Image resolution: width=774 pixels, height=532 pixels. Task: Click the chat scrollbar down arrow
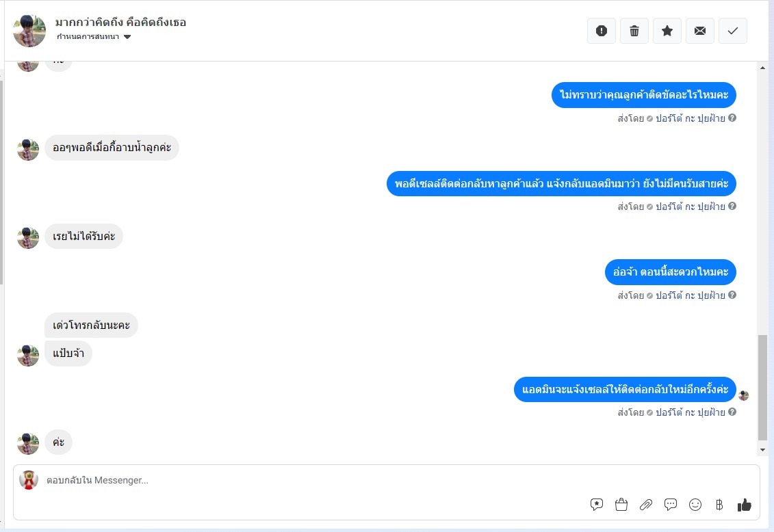click(x=762, y=450)
